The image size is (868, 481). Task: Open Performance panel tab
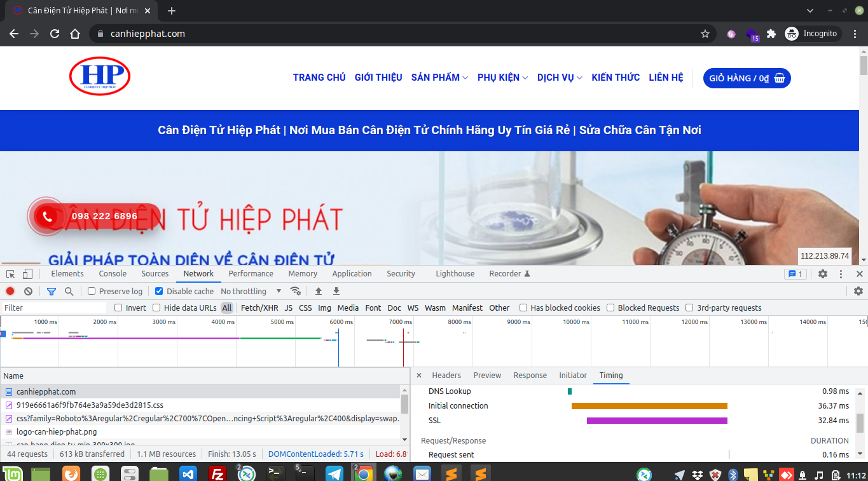coord(251,274)
